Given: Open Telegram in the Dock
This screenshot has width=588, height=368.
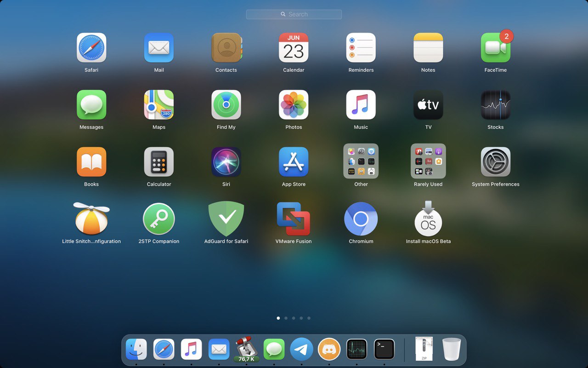Looking at the screenshot, I should point(302,349).
